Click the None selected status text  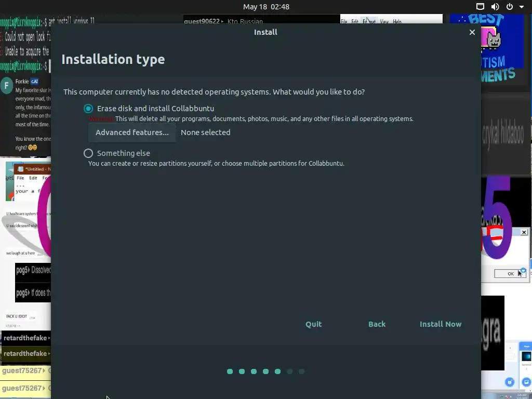point(206,132)
